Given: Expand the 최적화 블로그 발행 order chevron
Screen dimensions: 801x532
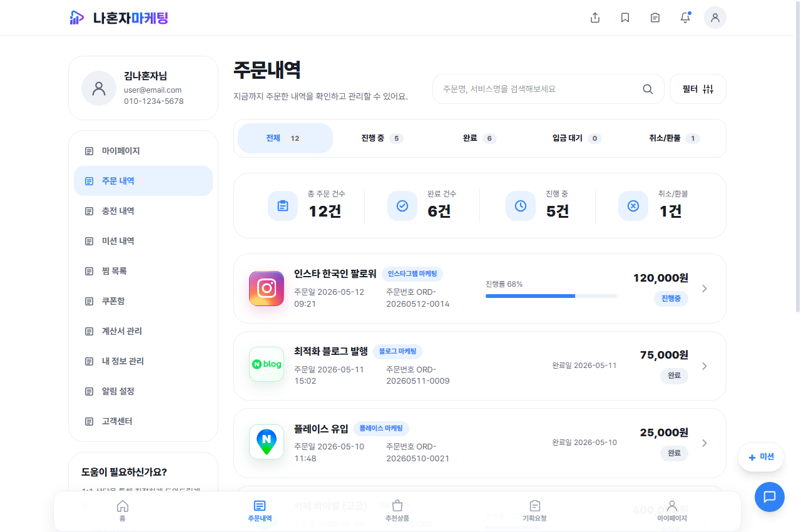Looking at the screenshot, I should tap(705, 366).
